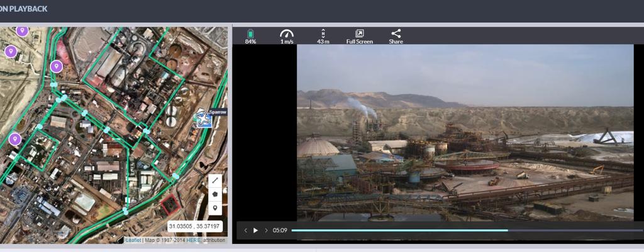This screenshot has width=644, height=252.
Task: Click the altitude indicator showing 43 m
Action: tap(323, 34)
